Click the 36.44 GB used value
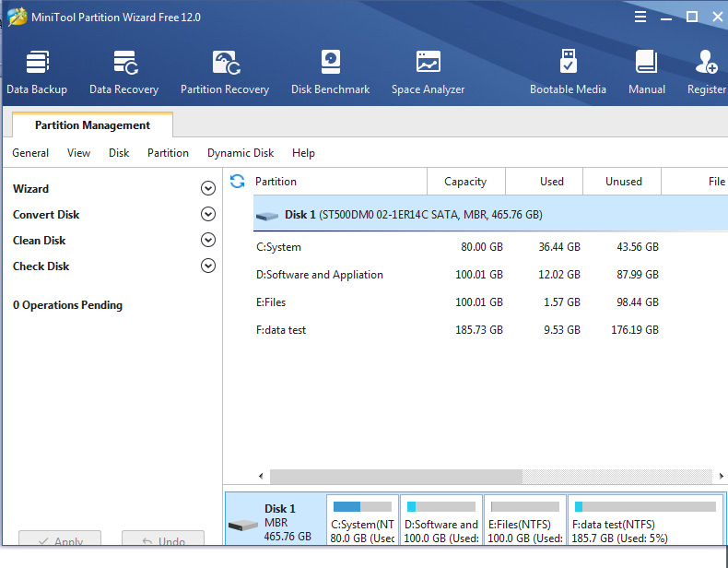 click(559, 247)
